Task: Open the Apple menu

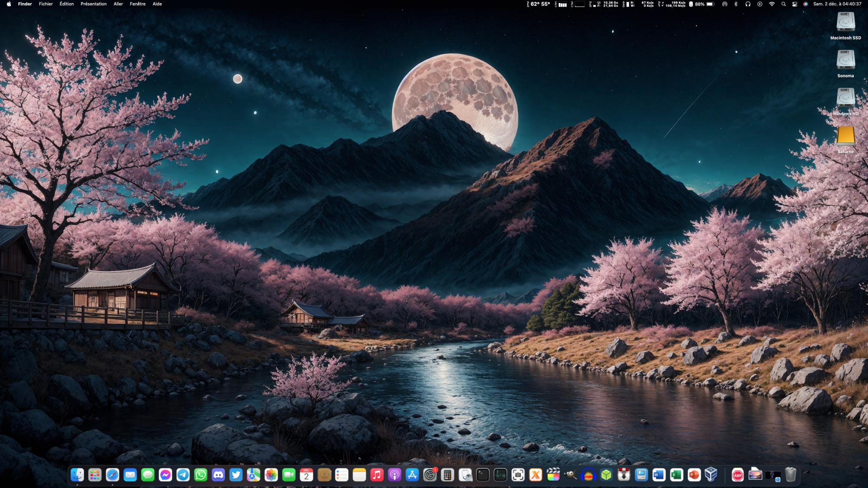Action: click(x=9, y=4)
